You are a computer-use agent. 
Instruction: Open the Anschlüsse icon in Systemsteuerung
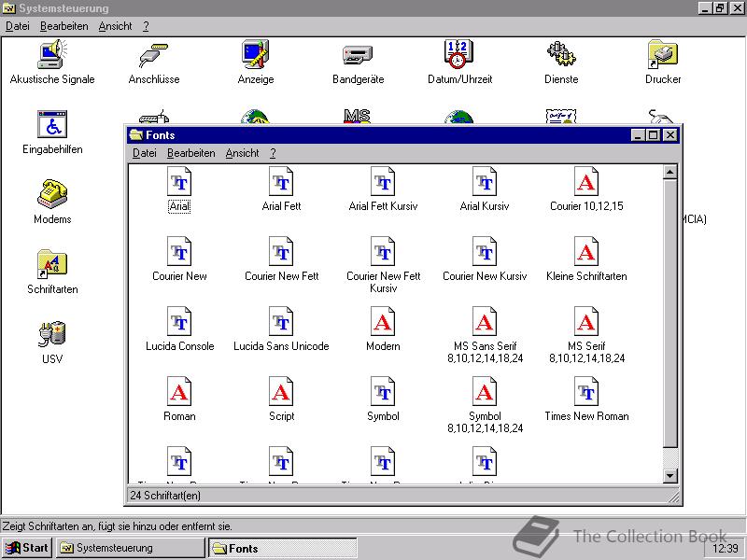pos(154,54)
